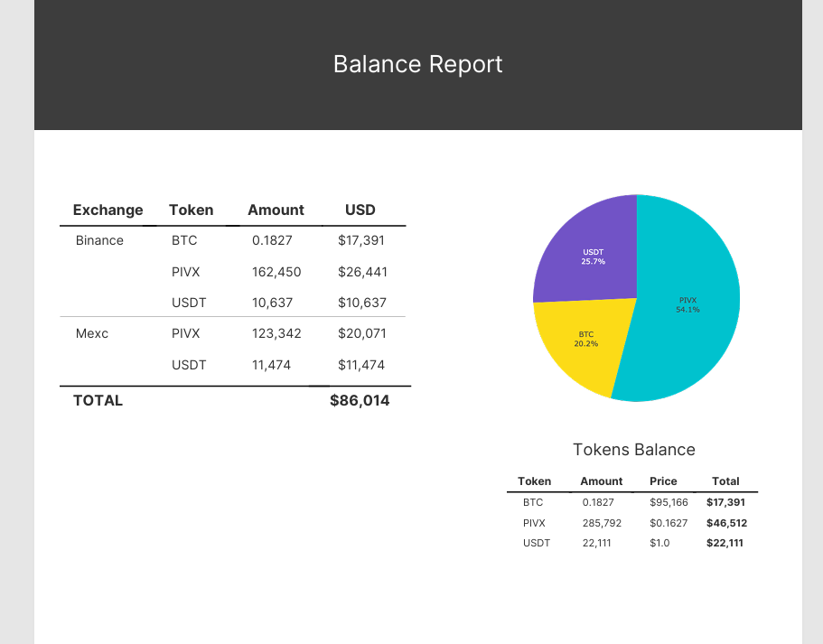The width and height of the screenshot is (823, 644).
Task: Click the 162,450 PIVX amount cell
Action: tap(276, 272)
